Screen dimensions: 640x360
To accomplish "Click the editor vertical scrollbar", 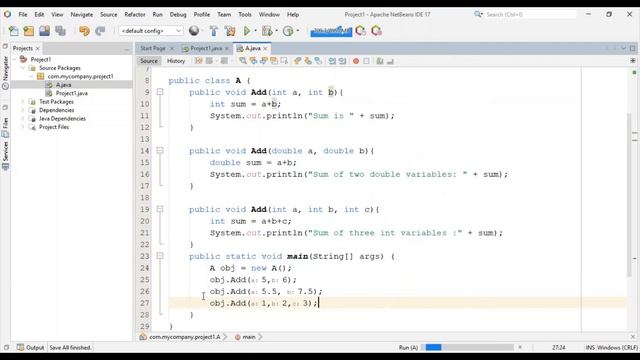I will (x=630, y=195).
